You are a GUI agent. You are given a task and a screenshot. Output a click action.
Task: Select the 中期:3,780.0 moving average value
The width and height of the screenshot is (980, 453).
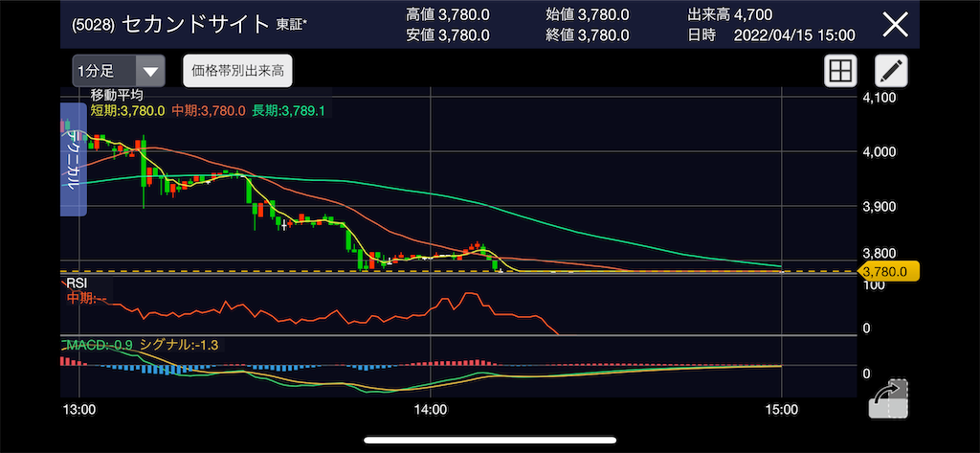coord(208,111)
